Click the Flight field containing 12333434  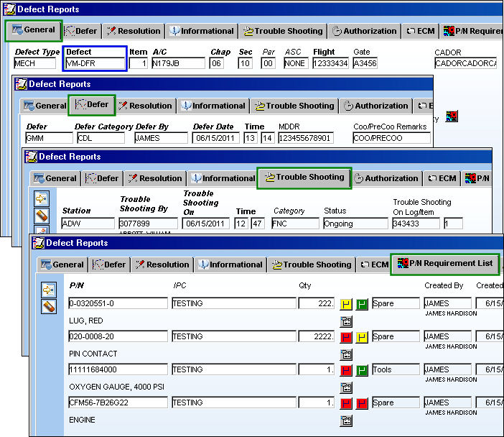[x=330, y=63]
